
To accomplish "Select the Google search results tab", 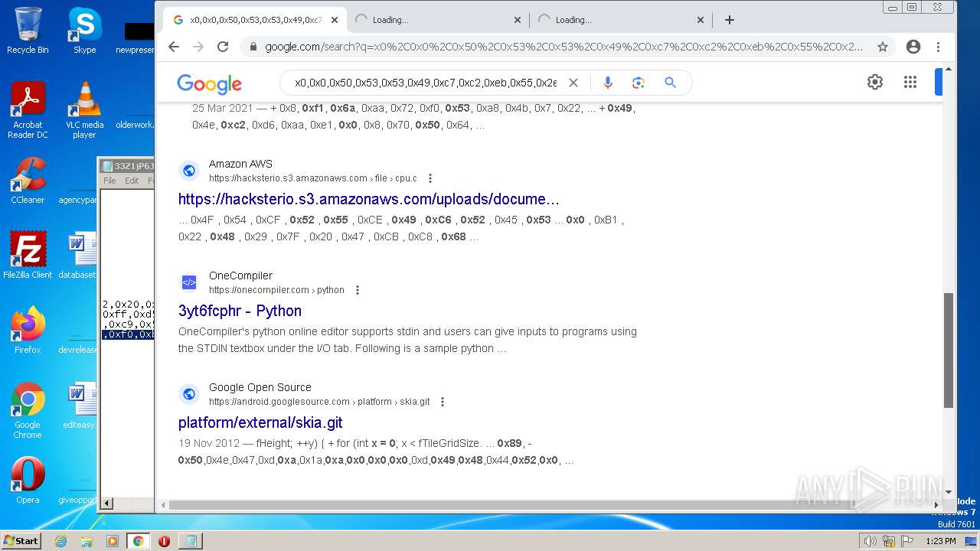I will 254,20.
